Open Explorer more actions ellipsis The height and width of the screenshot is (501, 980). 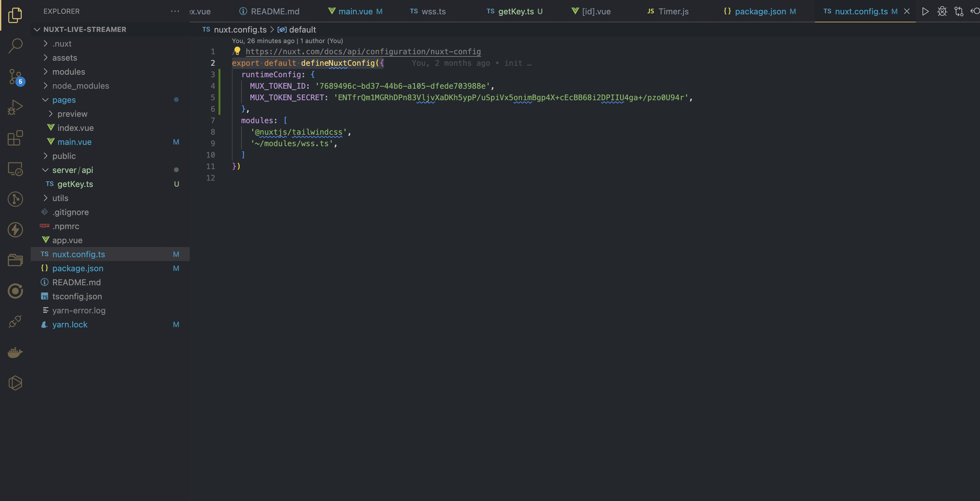click(175, 11)
